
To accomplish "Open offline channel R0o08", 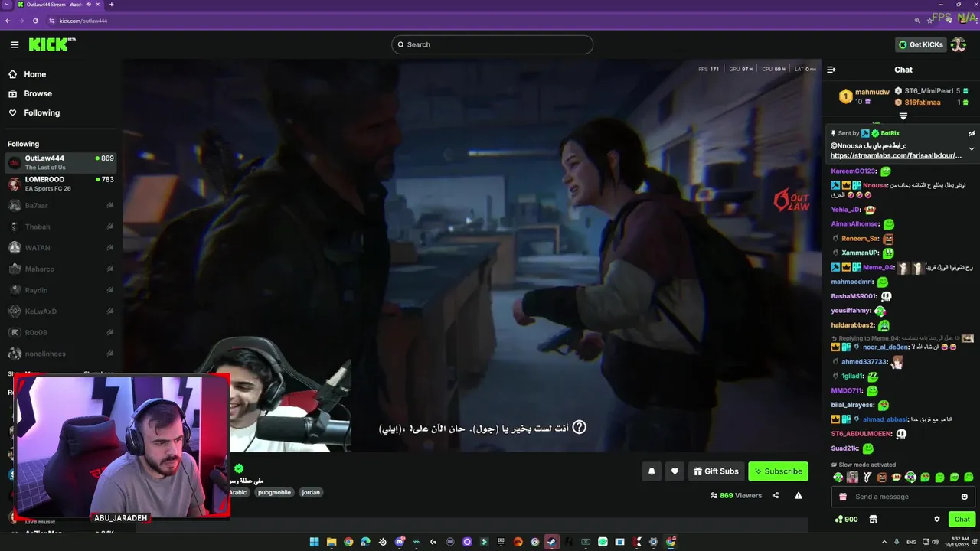I will (61, 333).
